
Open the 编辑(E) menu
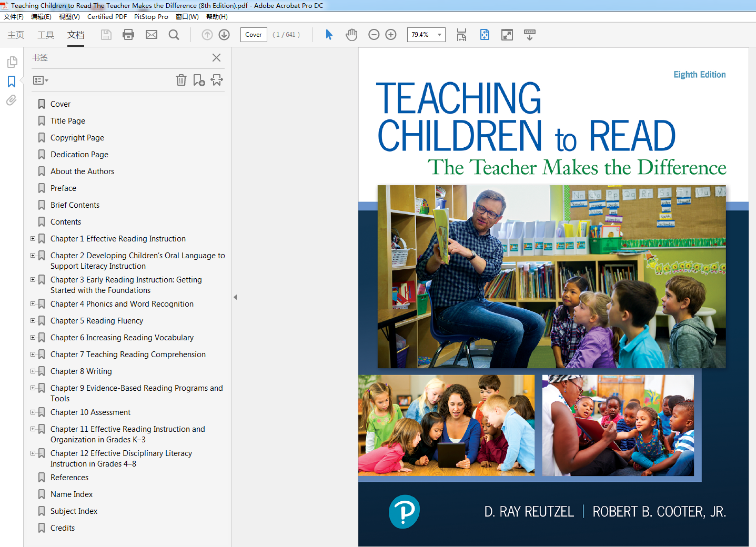tap(41, 17)
